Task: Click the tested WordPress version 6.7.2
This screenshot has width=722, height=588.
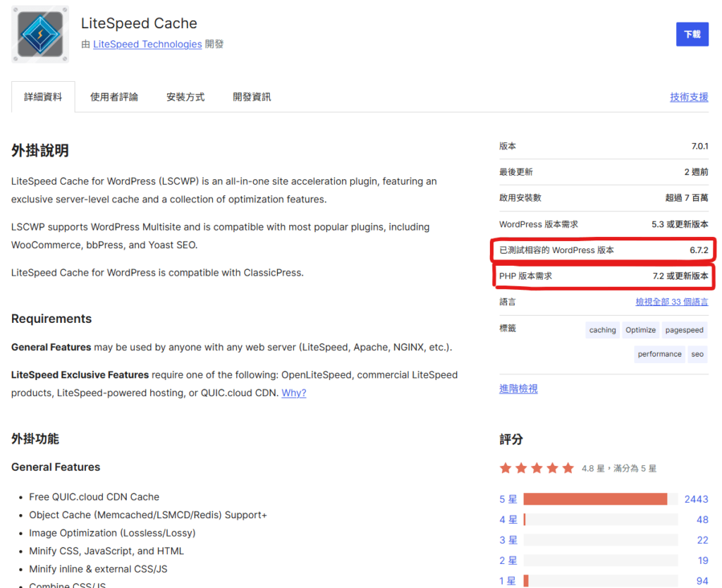Action: (x=699, y=250)
